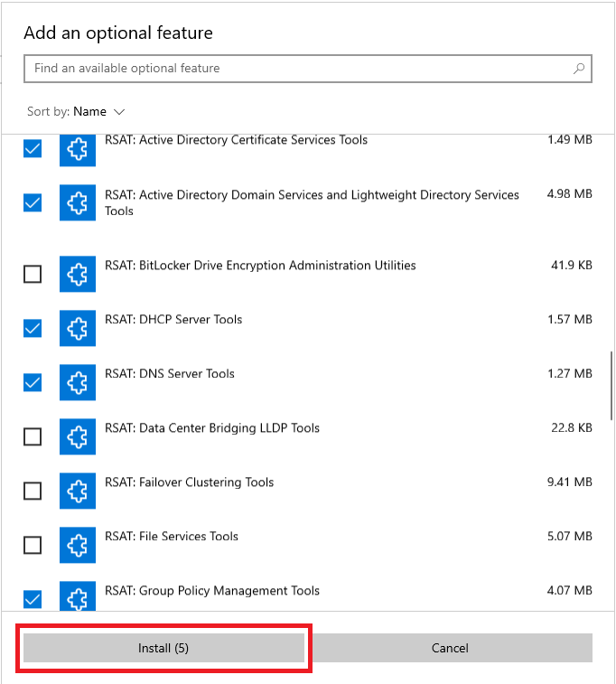Click the Data Center Bridging LLDP Tools icon

tap(78, 436)
